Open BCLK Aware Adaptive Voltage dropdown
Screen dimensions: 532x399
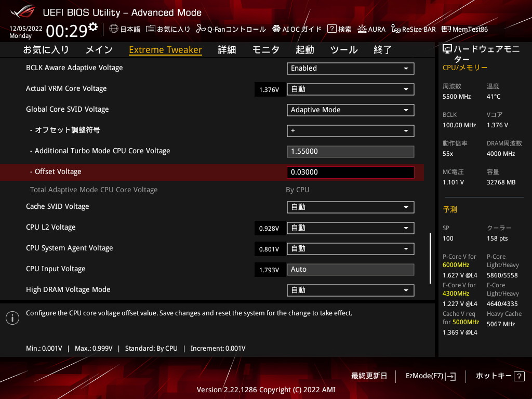coord(351,68)
